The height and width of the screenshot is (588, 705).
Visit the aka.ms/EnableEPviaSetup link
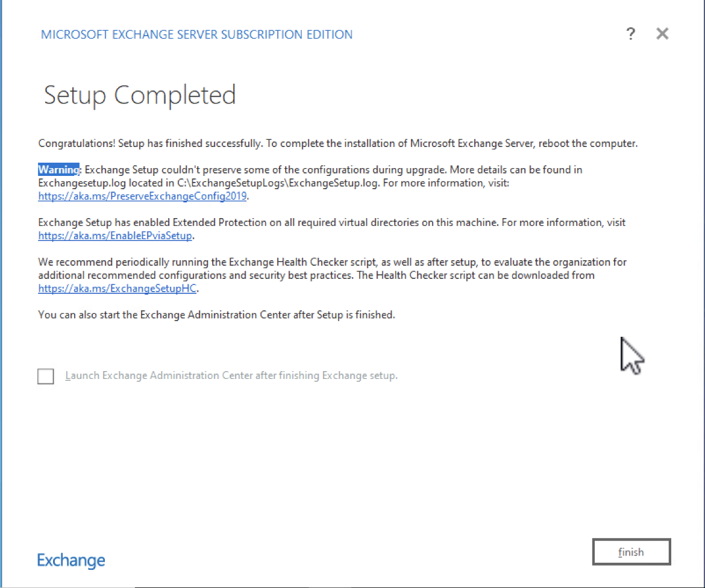pyautogui.click(x=115, y=236)
